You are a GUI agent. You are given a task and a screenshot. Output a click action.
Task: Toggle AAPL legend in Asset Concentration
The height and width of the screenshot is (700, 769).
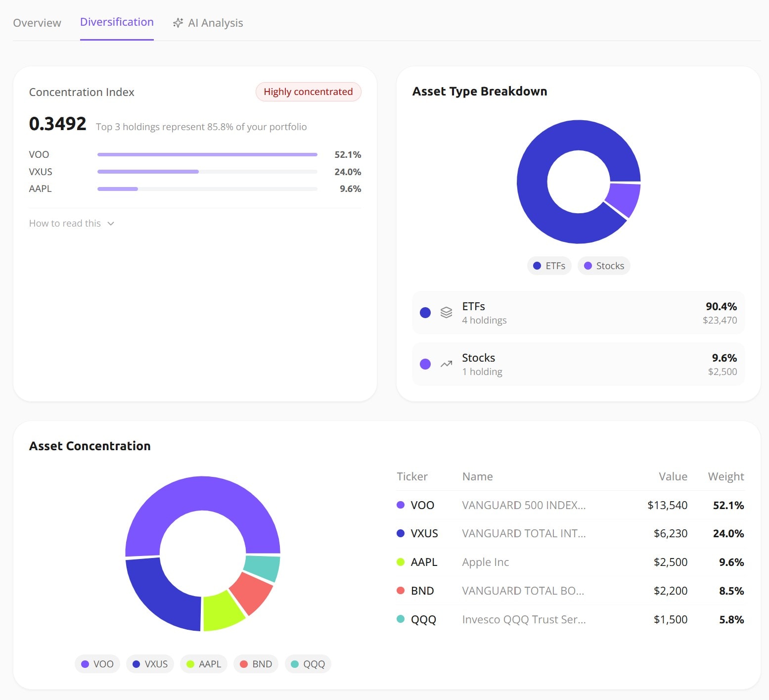(x=204, y=664)
